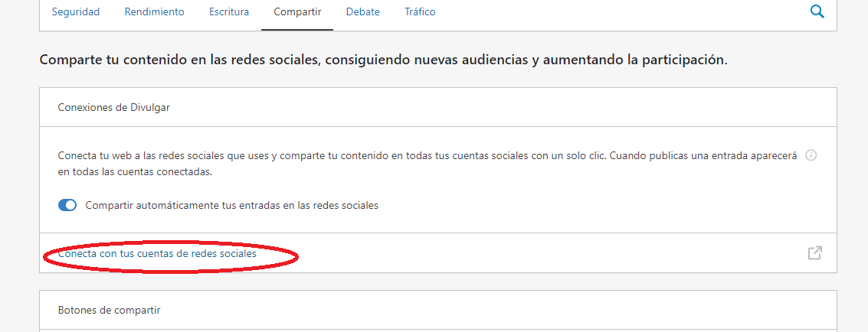This screenshot has width=868, height=332.
Task: Click the 'Comparte tu contenido en las redes sociales' headline
Action: (x=384, y=60)
